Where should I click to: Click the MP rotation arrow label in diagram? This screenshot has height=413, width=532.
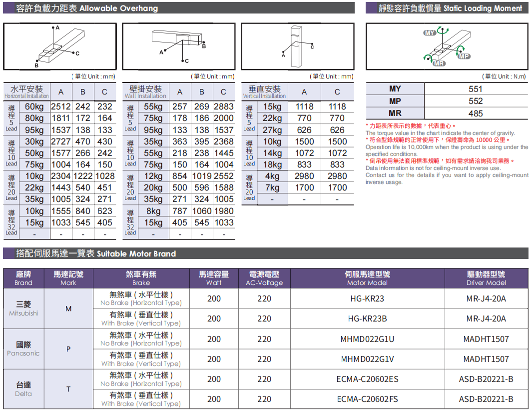point(463,56)
